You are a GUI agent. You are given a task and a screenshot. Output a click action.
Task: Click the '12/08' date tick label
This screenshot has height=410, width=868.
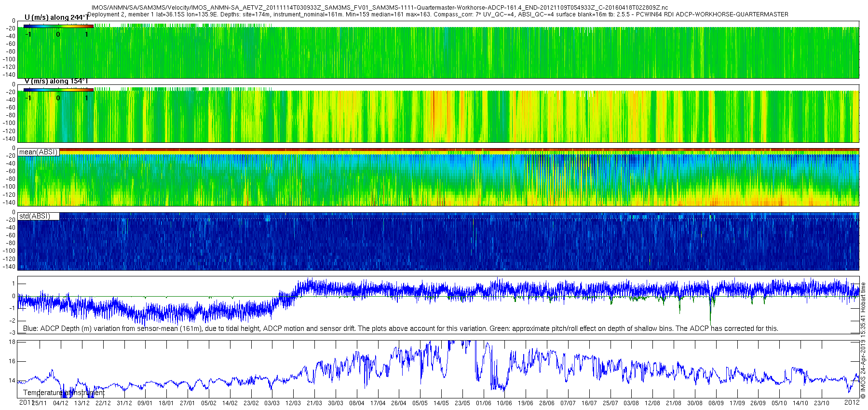click(x=652, y=403)
